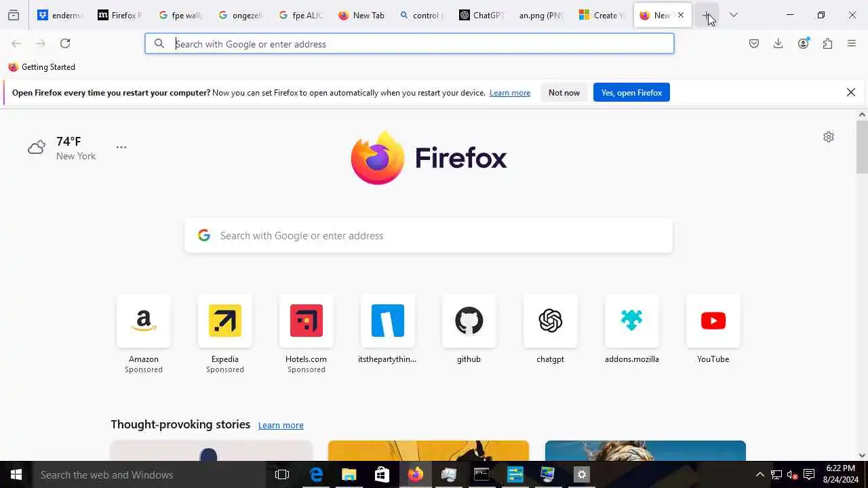This screenshot has height=488, width=868.
Task: Launch Microsoft Edge from the taskbar
Action: point(316,474)
